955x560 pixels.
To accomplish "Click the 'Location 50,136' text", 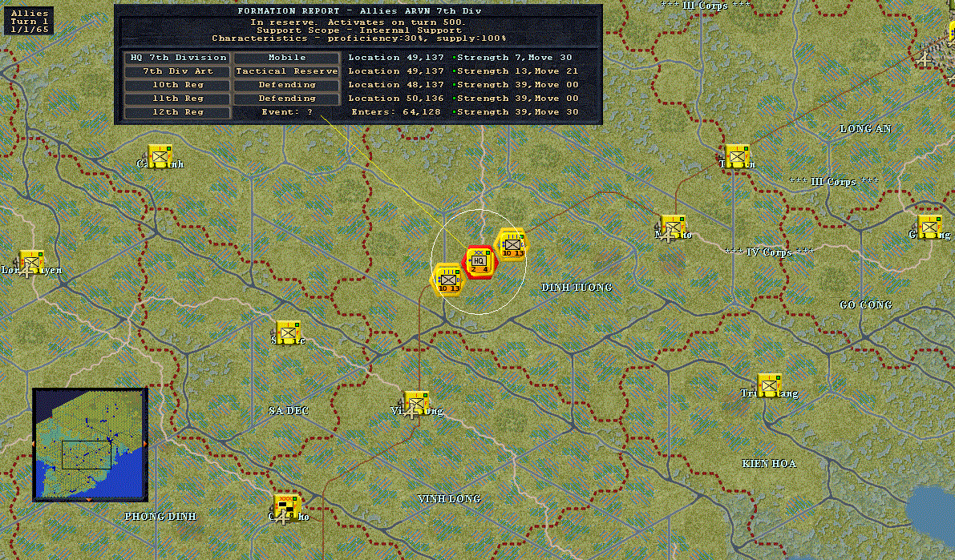I will click(x=396, y=99).
